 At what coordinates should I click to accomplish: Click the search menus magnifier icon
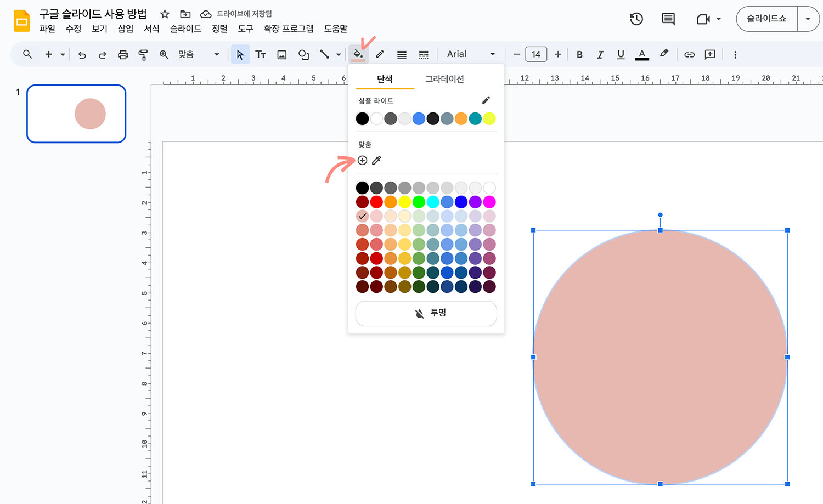(27, 54)
